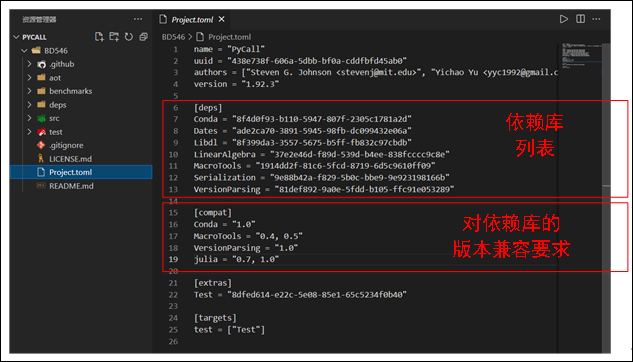Click the New File icon in PYCALL header
The height and width of the screenshot is (362, 633).
[x=99, y=37]
